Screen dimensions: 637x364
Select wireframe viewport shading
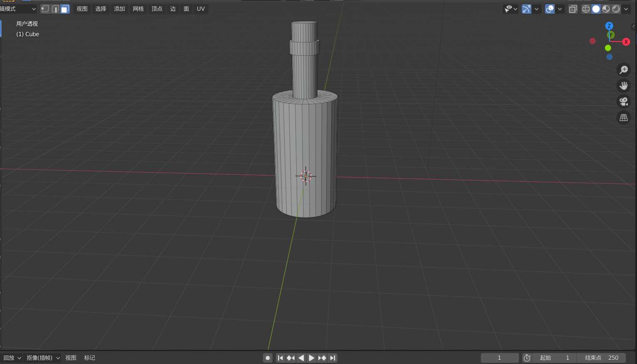click(586, 9)
